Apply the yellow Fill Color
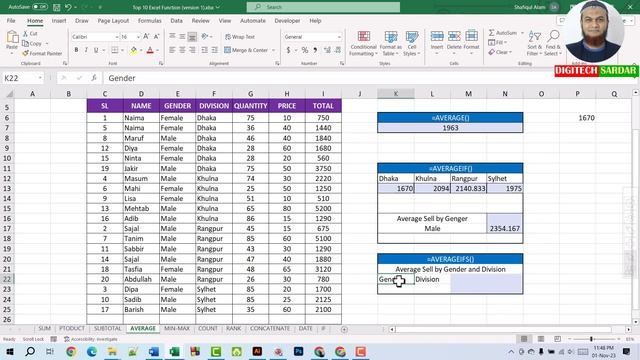This screenshot has height=360, width=640. (133, 50)
